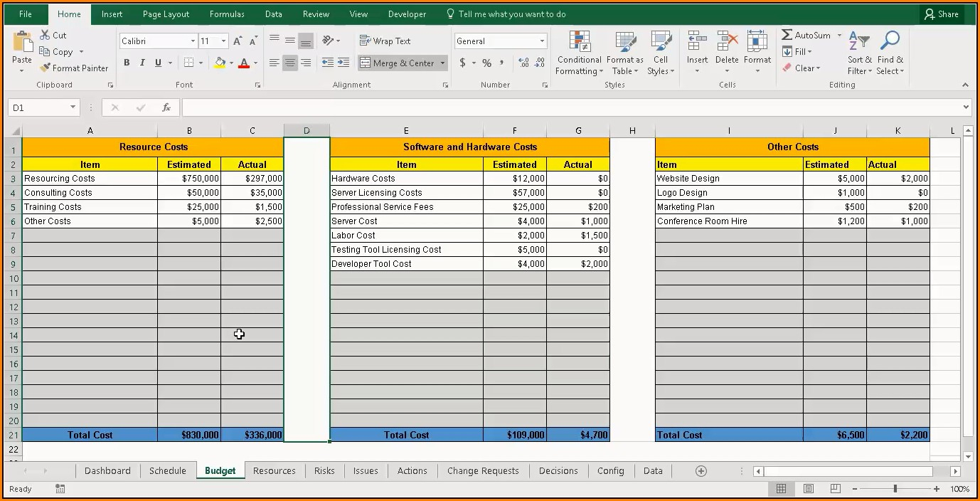This screenshot has width=980, height=501.
Task: Click the AutoSum sigma icon
Action: (787, 35)
